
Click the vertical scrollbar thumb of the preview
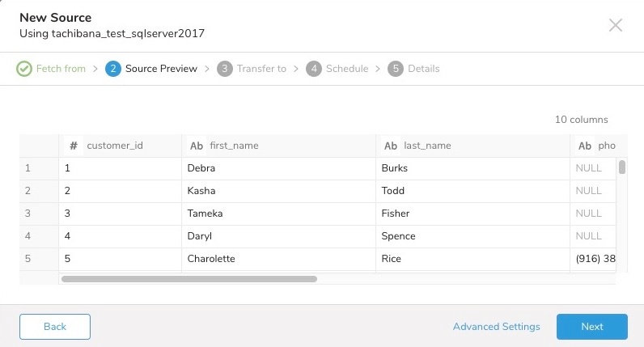pos(622,167)
